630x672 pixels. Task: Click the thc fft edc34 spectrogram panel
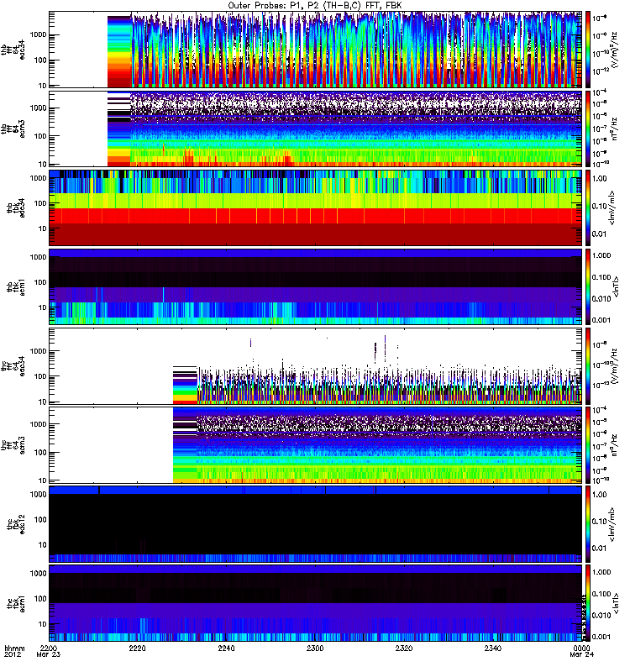[x=315, y=366]
